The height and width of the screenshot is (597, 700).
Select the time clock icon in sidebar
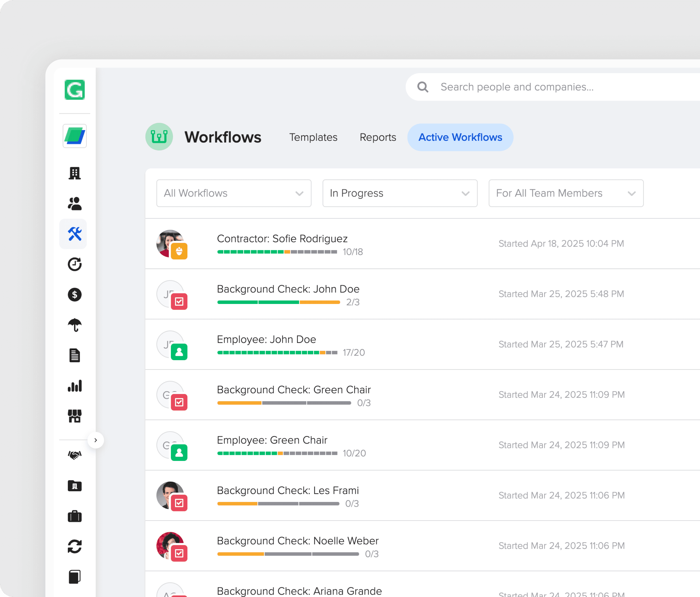(x=74, y=264)
